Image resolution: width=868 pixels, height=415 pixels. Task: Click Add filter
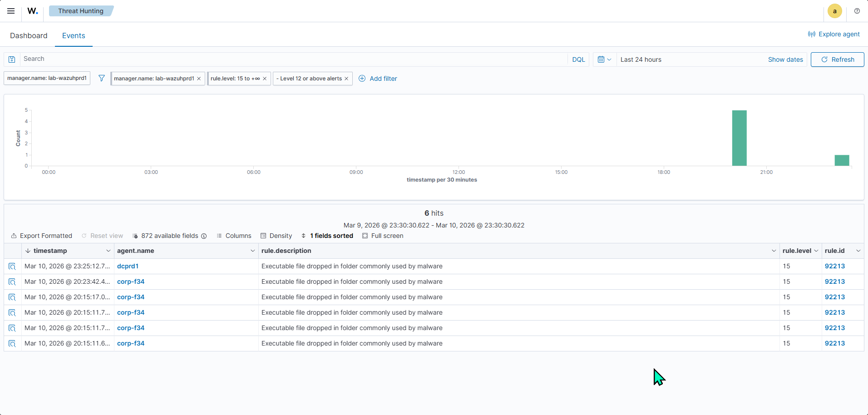378,79
